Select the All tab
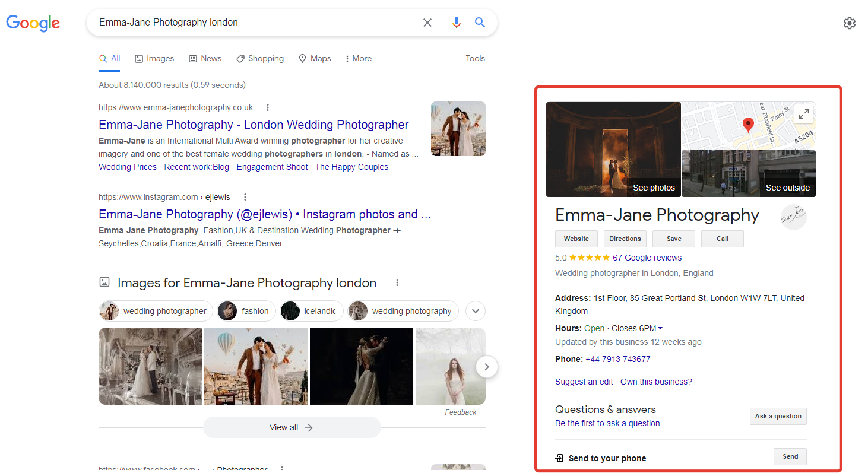This screenshot has height=473, width=868. pos(109,58)
